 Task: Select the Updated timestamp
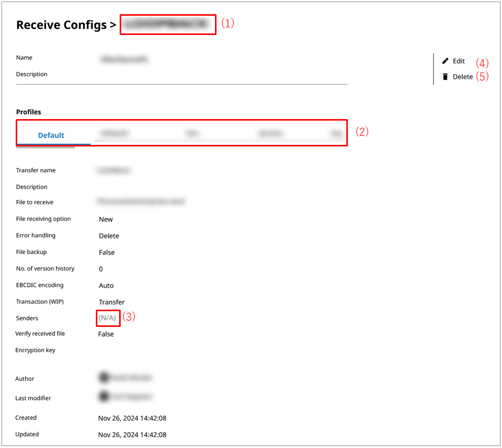pyautogui.click(x=132, y=435)
